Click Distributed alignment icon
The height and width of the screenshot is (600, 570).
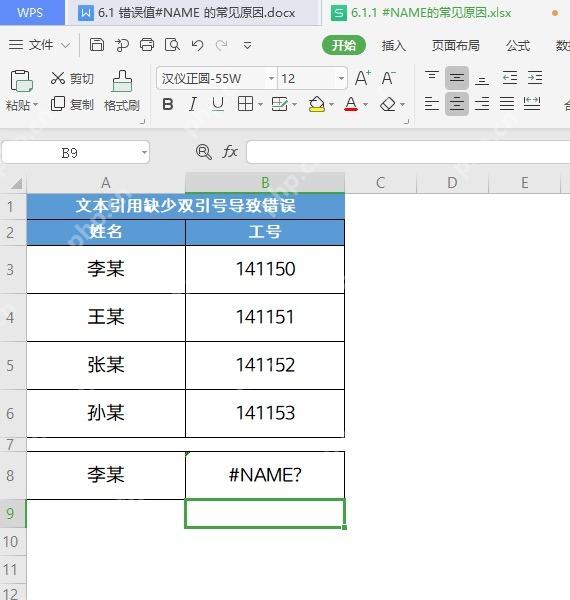532,104
